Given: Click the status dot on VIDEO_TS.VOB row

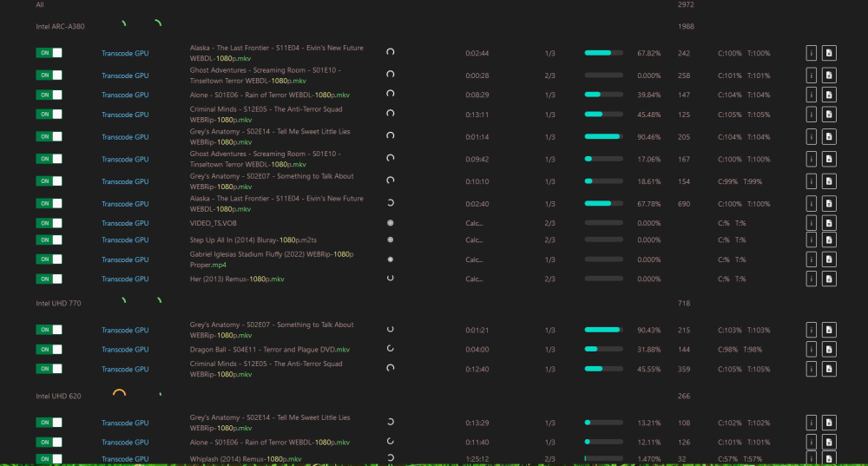Looking at the screenshot, I should [x=391, y=222].
